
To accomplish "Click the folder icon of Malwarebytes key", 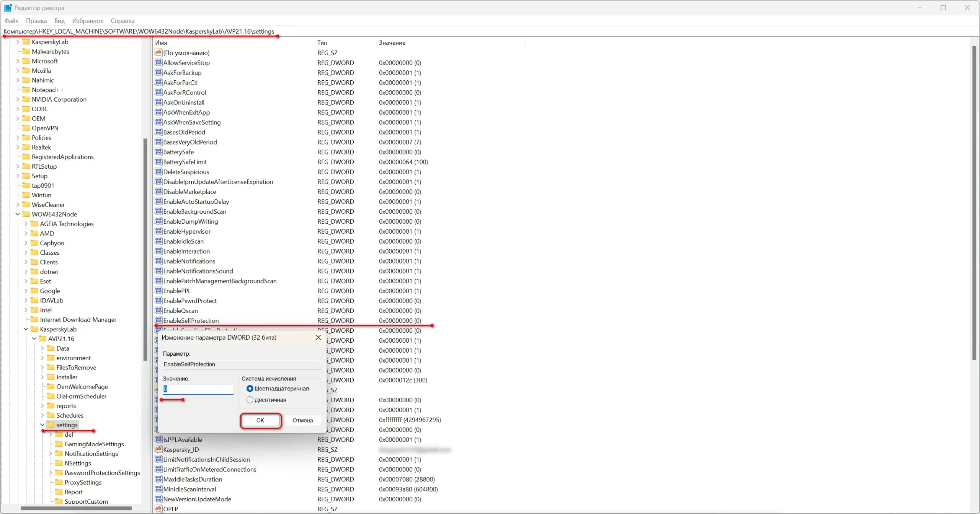I will pos(26,52).
